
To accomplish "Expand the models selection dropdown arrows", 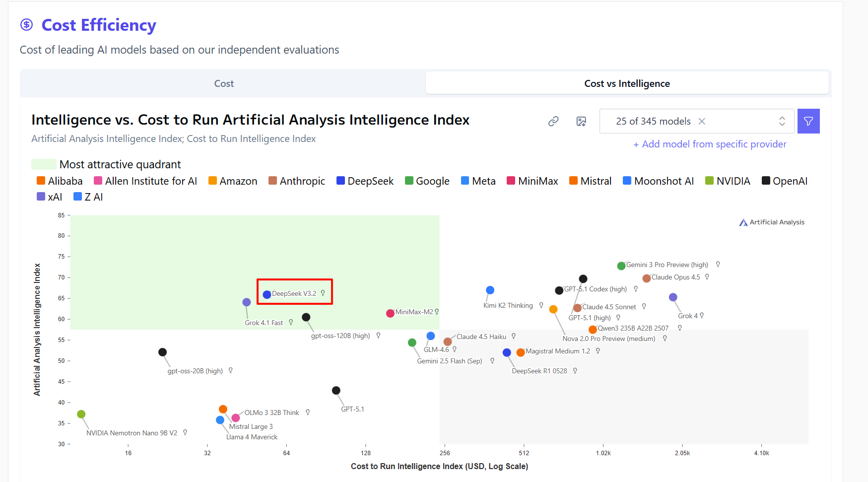I will click(782, 121).
